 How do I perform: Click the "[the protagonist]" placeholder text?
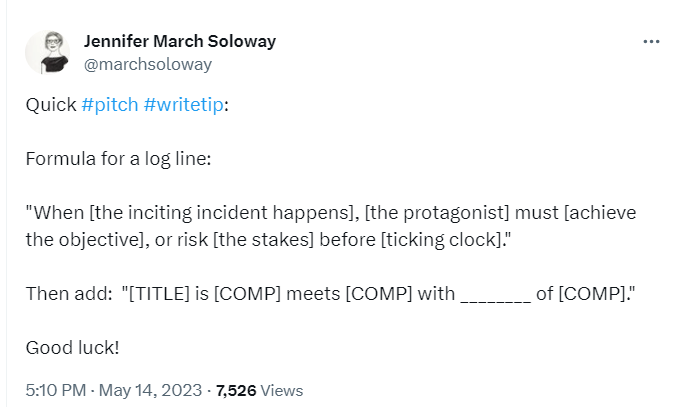tap(435, 213)
